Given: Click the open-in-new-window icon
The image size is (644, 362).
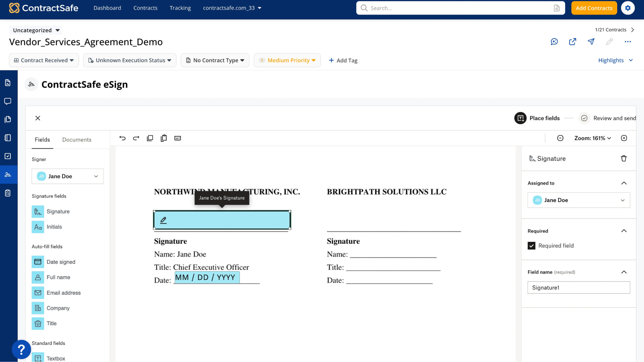Looking at the screenshot, I should coord(573,42).
